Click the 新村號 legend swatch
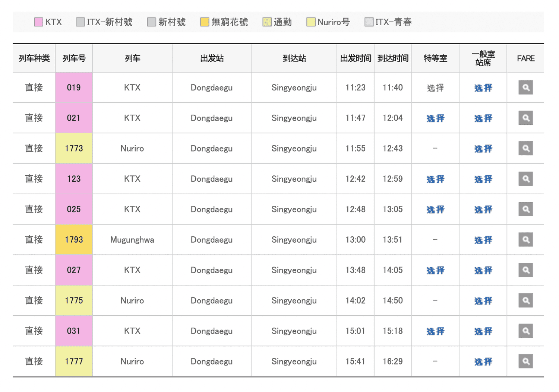This screenshot has height=392, width=559. coord(151,22)
